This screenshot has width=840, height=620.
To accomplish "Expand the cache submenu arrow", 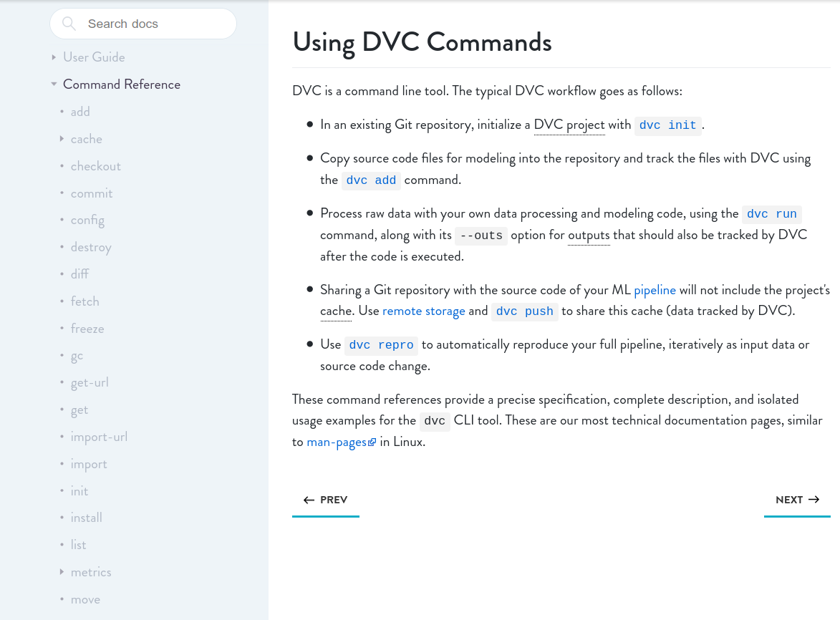I will 62,139.
